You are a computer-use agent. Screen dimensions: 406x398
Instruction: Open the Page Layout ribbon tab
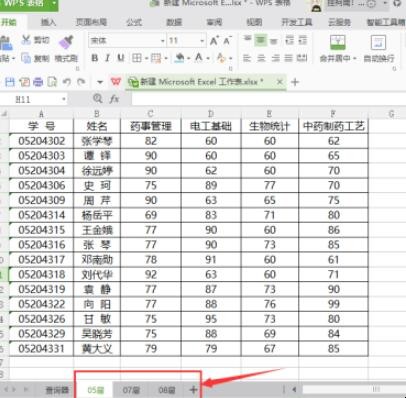pyautogui.click(x=91, y=22)
